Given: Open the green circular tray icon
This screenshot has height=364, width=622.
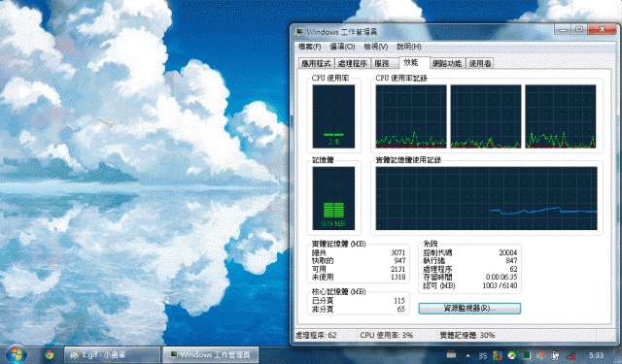Looking at the screenshot, I should pos(512,355).
